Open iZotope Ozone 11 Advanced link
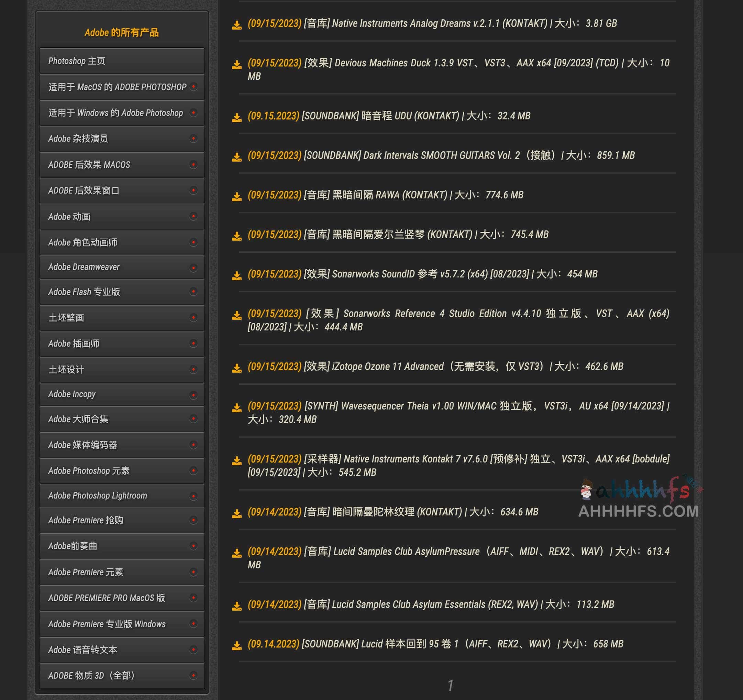 coord(435,366)
